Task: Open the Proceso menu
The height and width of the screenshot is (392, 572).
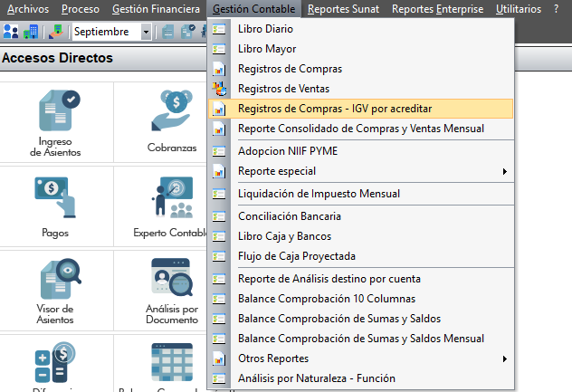Action: pyautogui.click(x=81, y=9)
